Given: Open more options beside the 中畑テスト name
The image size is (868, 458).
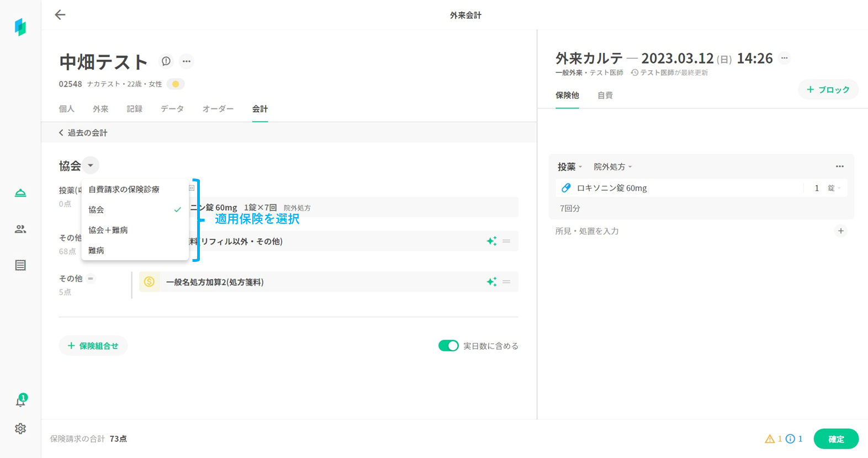Looking at the screenshot, I should (187, 61).
